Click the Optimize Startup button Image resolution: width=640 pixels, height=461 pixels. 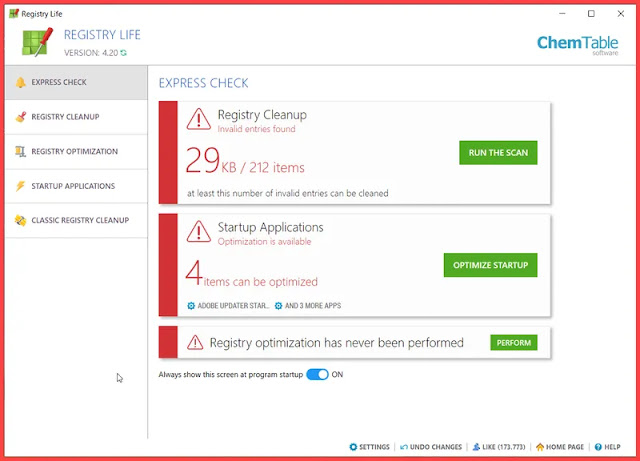490,265
